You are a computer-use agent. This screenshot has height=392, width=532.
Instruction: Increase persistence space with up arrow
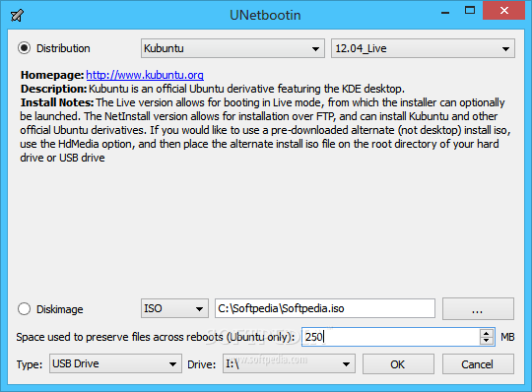point(487,333)
